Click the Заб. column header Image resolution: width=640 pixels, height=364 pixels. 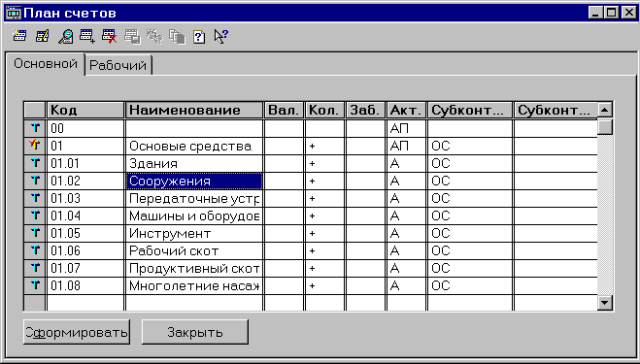pyautogui.click(x=365, y=111)
